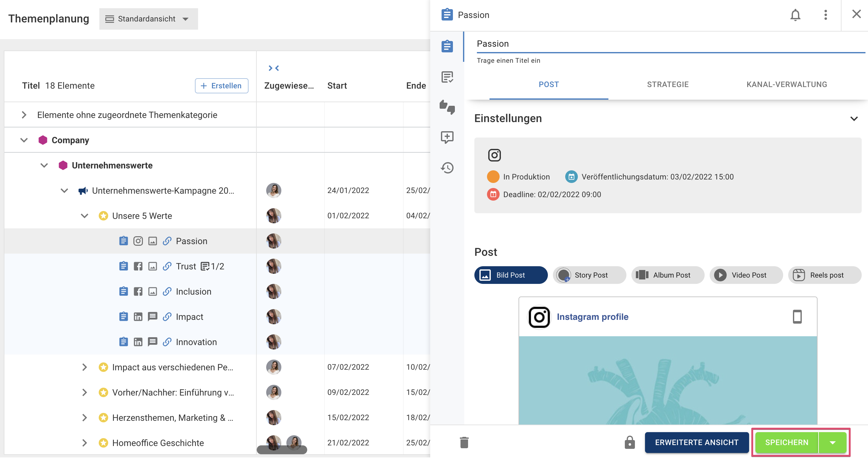Image resolution: width=868 pixels, height=458 pixels.
Task: Open the checklist tasks sidebar icon
Action: point(447,77)
